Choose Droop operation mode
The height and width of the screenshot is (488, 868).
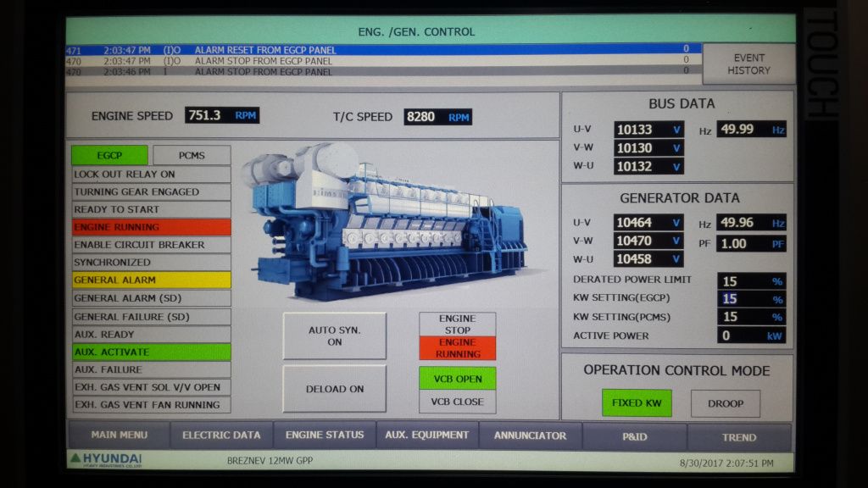click(725, 403)
